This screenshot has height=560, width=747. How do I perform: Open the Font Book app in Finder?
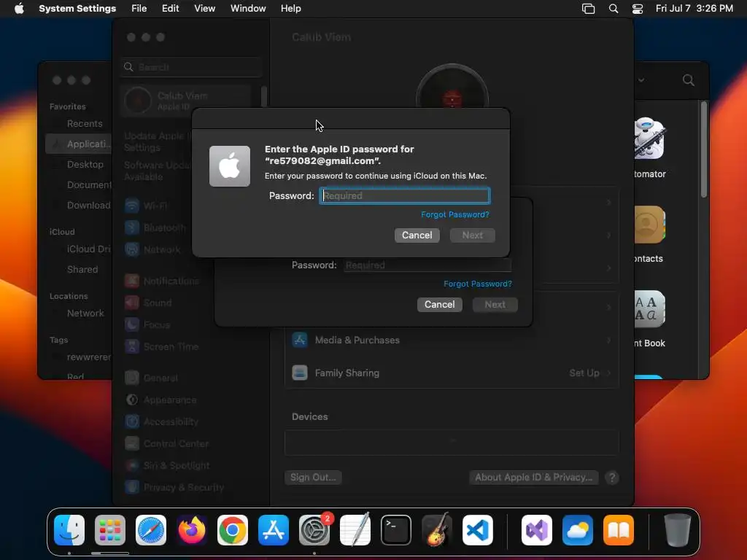pos(649,309)
